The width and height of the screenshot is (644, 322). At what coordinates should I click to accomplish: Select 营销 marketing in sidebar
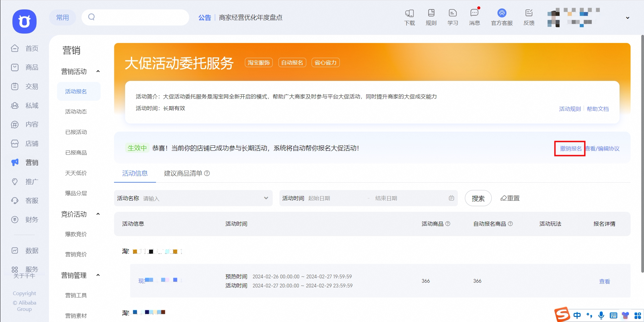(x=25, y=163)
